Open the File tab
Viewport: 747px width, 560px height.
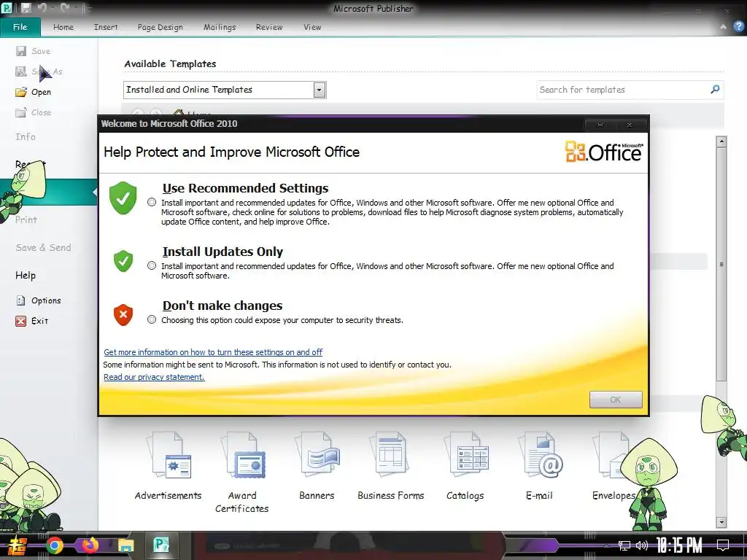click(20, 27)
